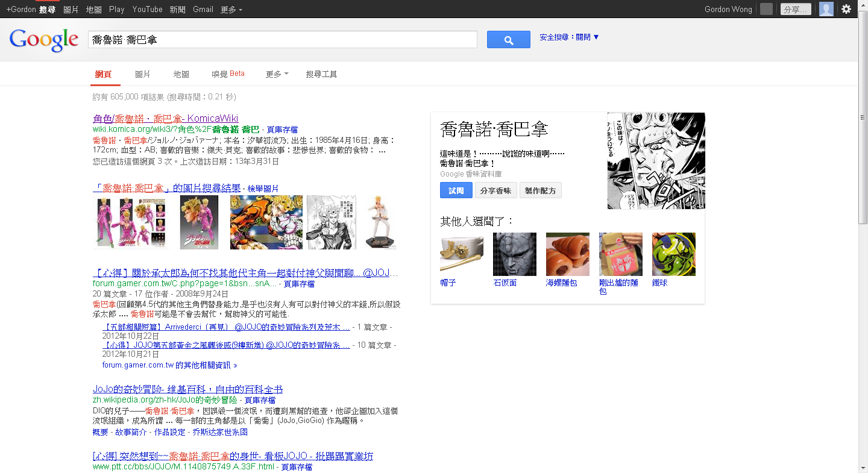Viewport: 868px width, 473px height.
Task: Click the 分享香味 share scent button
Action: [496, 190]
